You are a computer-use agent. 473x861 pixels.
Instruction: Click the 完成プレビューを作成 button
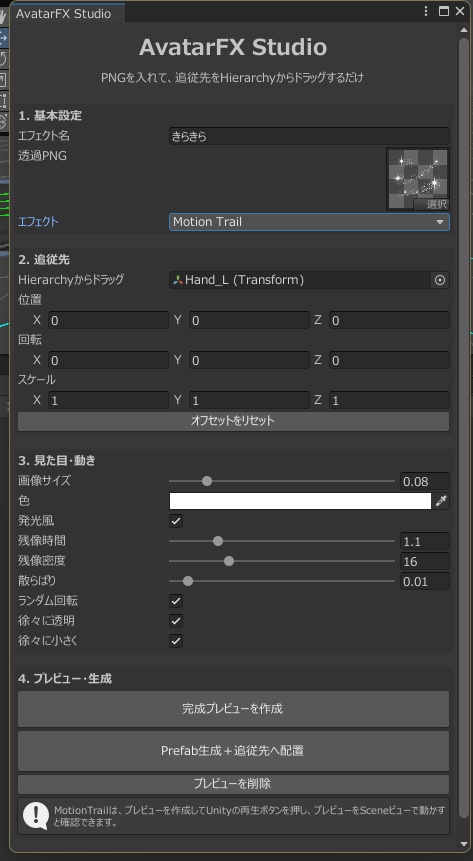[x=233, y=709]
